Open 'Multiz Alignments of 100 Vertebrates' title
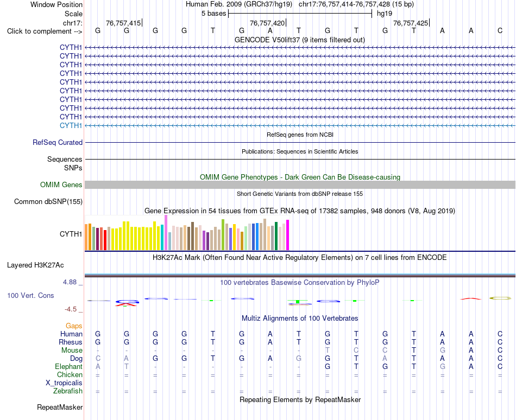The width and height of the screenshot is (516, 420). [300, 318]
